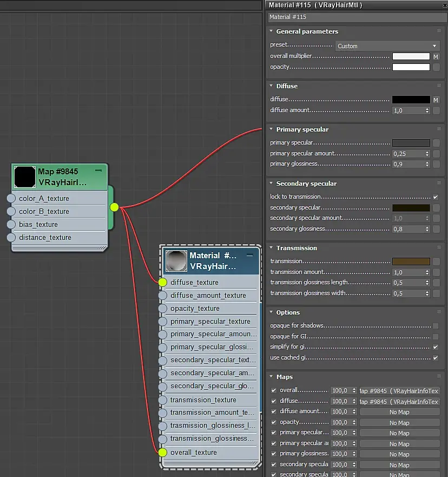Open the black diffuse color swatch
The width and height of the screenshot is (448, 477).
coord(411,100)
